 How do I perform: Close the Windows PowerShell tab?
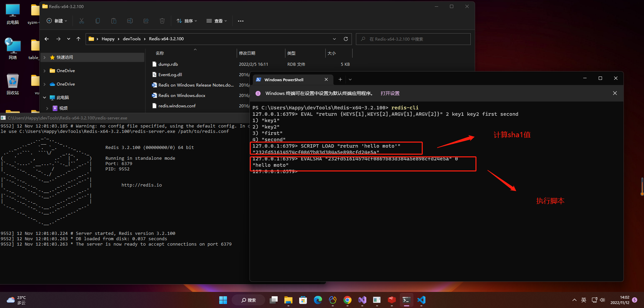click(x=326, y=80)
